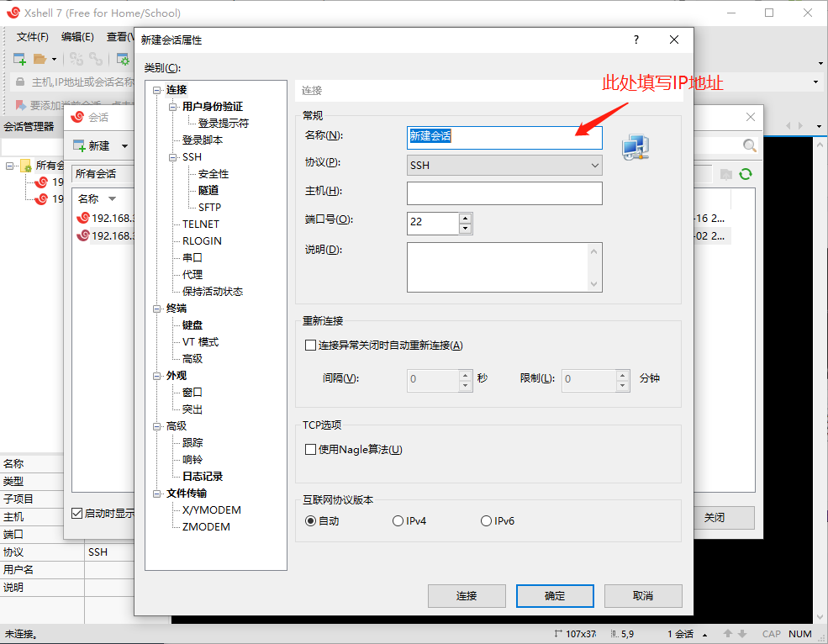Enable the use Nagle algorithm checkbox
The height and width of the screenshot is (644, 828).
click(x=310, y=450)
